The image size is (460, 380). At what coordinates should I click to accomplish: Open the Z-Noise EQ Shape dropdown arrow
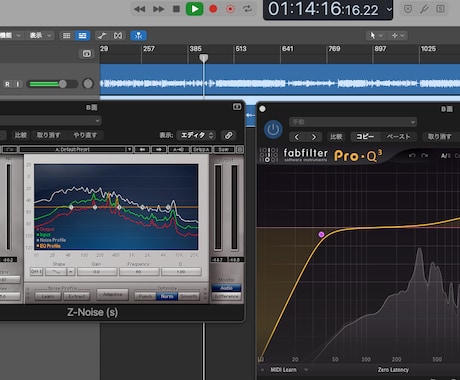71,272
